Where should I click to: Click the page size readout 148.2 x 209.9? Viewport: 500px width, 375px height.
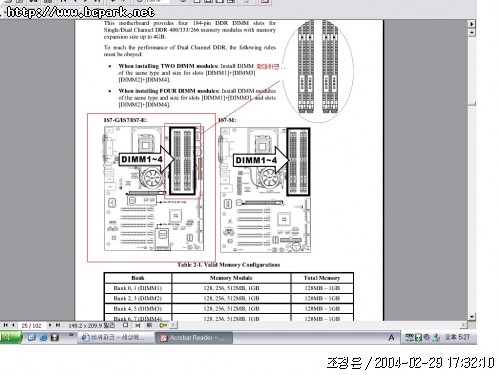pos(92,325)
